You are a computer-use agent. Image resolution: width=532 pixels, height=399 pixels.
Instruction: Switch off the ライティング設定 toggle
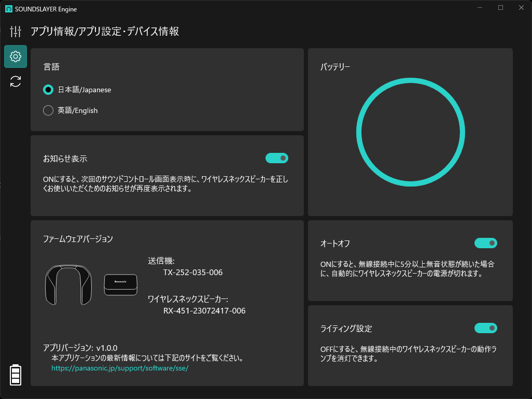tap(486, 328)
